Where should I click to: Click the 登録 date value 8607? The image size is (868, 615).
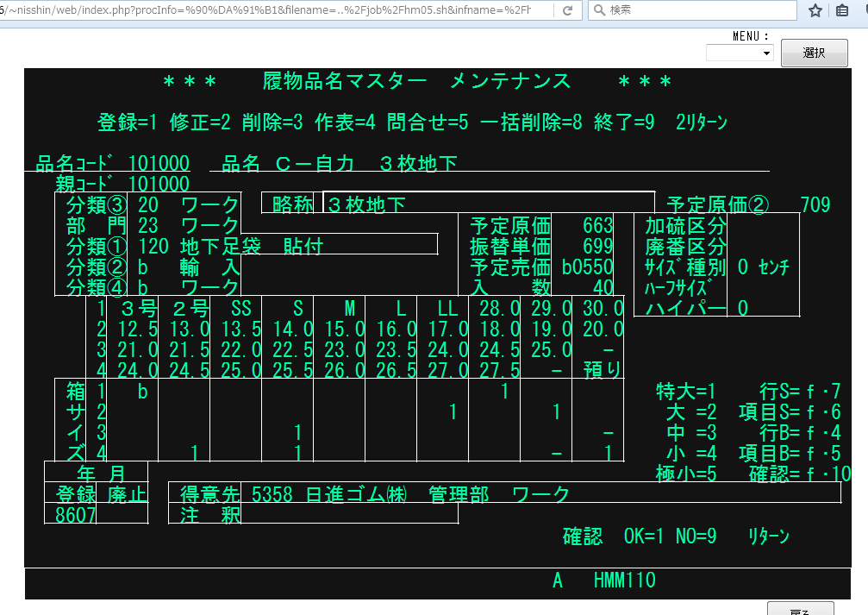pyautogui.click(x=69, y=515)
